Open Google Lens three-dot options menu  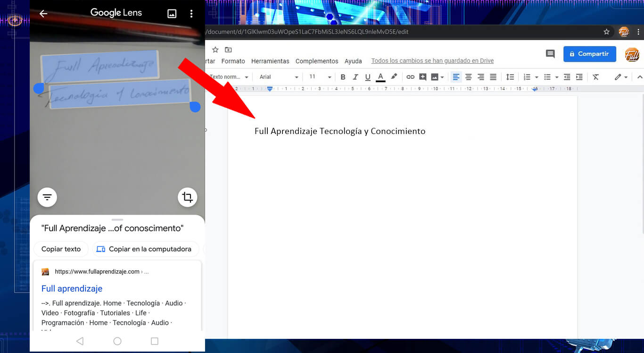[191, 14]
